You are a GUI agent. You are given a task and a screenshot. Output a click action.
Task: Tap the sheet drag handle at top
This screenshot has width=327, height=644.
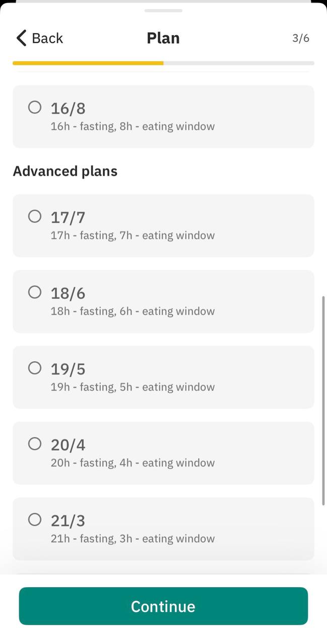point(163,10)
